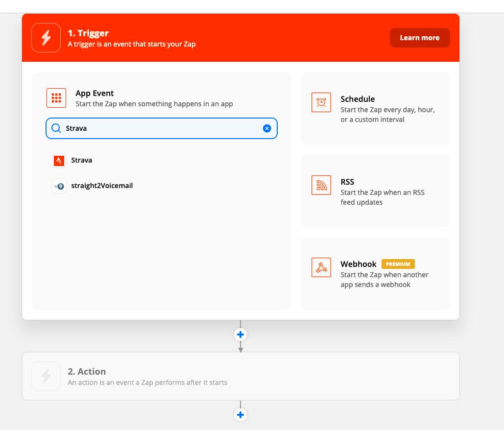The height and width of the screenshot is (430, 504).
Task: Click the Webhook icon
Action: [321, 267]
